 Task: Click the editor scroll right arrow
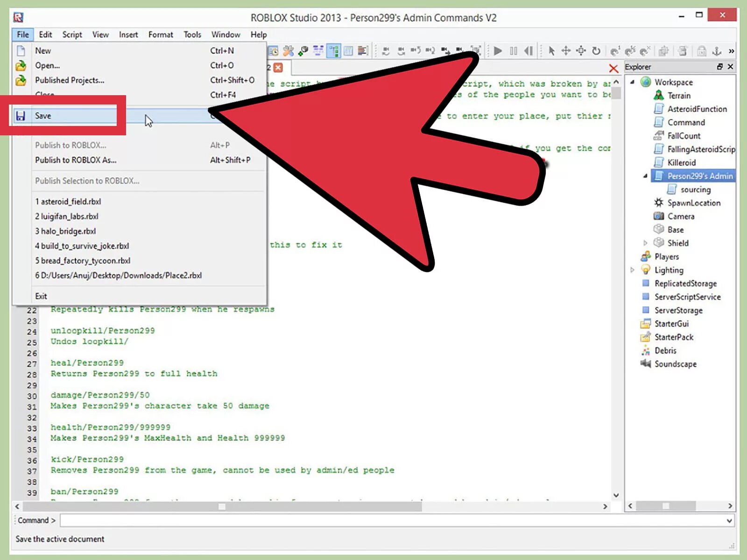(x=605, y=506)
